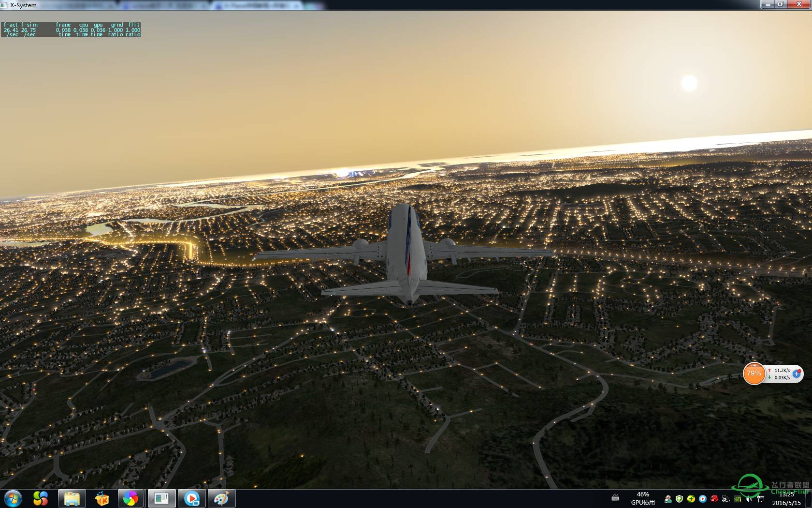Open the network connection tray icon
Image resolution: width=812 pixels, height=508 pixels.
click(761, 499)
